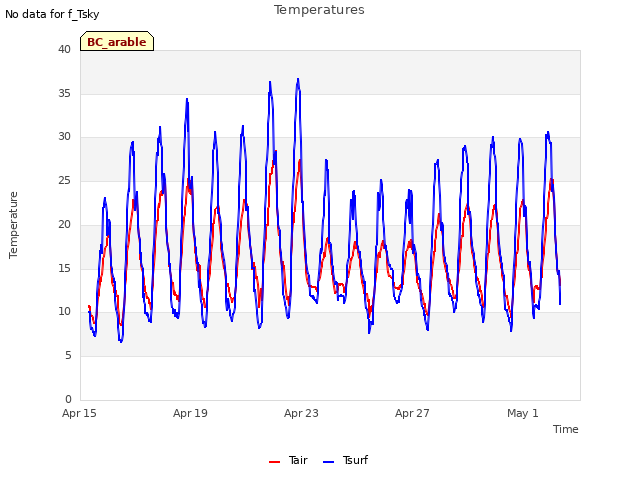This screenshot has height=480, width=640.
Task: Click the Apr 27 x-axis label
Action: pos(412,413)
